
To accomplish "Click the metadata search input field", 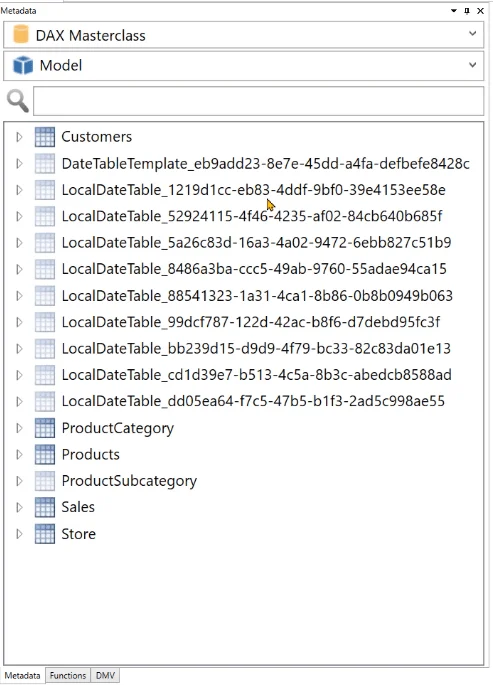I will point(259,101).
